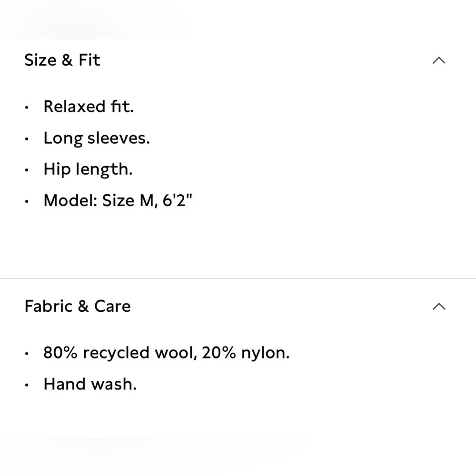
Task: Collapse the Fabric & Care section chevron
Action: (439, 306)
